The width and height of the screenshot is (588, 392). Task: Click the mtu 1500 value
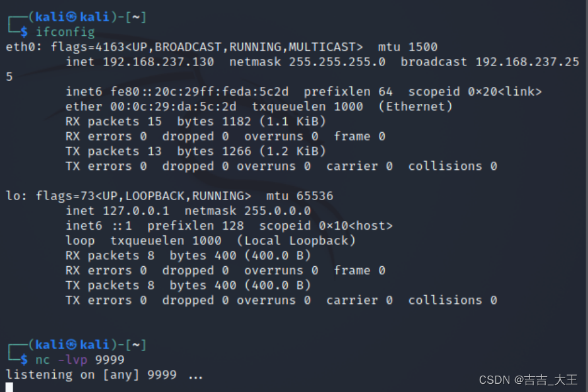click(407, 47)
